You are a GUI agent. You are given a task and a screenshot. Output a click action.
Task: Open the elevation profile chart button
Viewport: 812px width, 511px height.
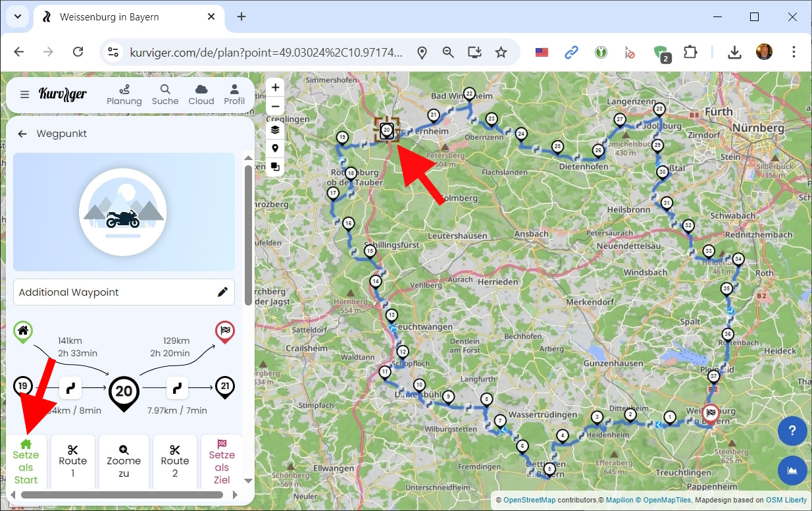(792, 470)
